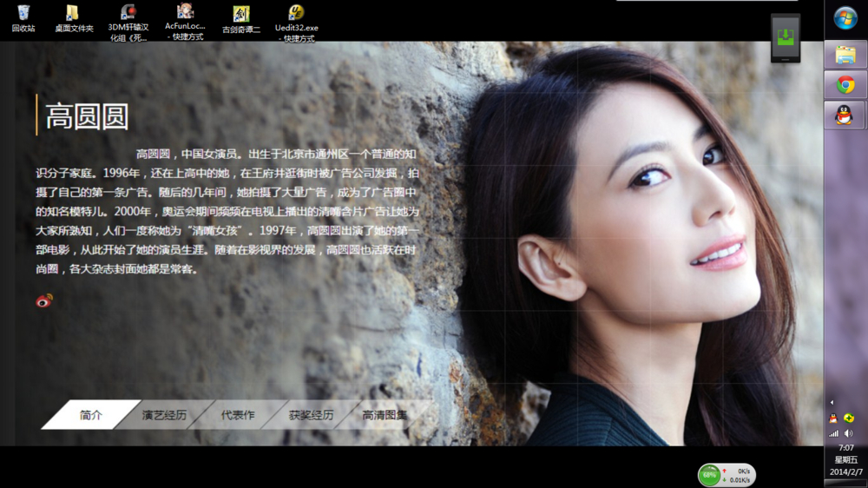Click the green plus 360 tray icon
868x488 pixels.
(x=849, y=419)
